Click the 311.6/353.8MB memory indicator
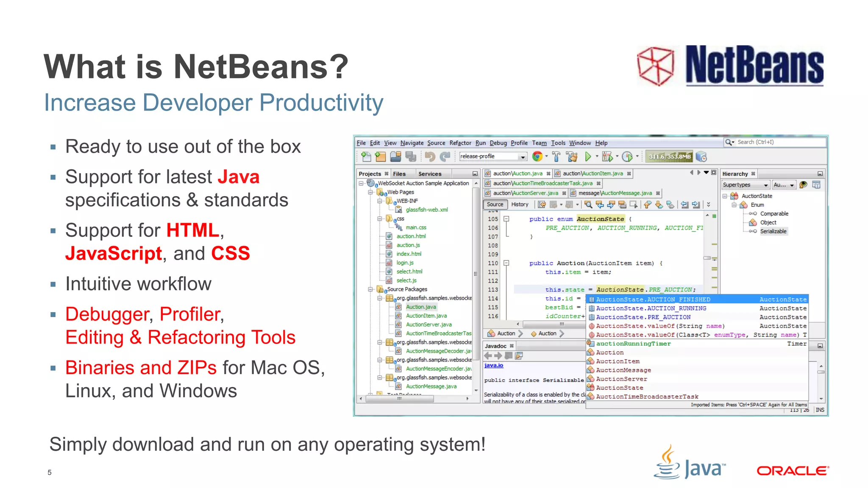This screenshot has height=488, width=868. 670,157
